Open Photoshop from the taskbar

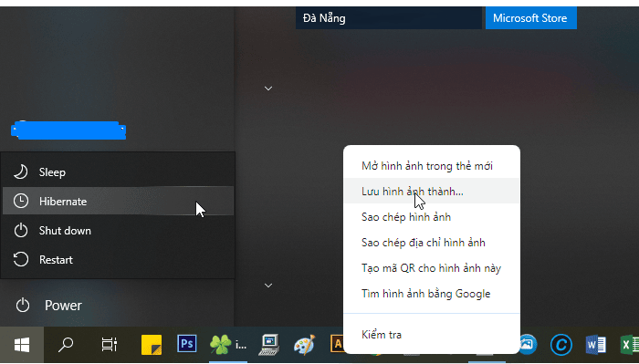coord(187,344)
